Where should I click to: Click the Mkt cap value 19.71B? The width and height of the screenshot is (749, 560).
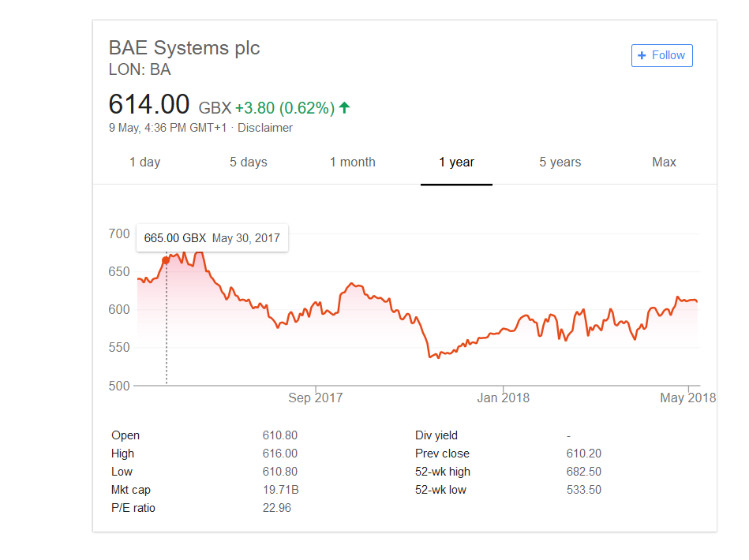pyautogui.click(x=280, y=490)
